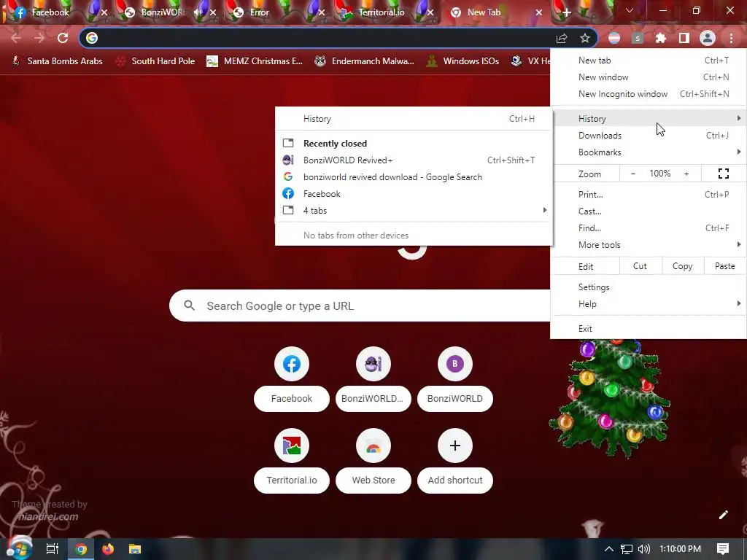The height and width of the screenshot is (560, 747).
Task: Expand the 4 tabs recently closed group
Action: [x=414, y=211]
